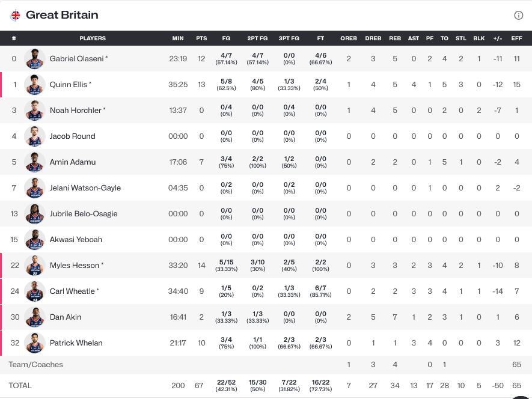Image resolution: width=532 pixels, height=399 pixels.
Task: Open Patrick Whelan's headshot thumbnail
Action: 35,343
